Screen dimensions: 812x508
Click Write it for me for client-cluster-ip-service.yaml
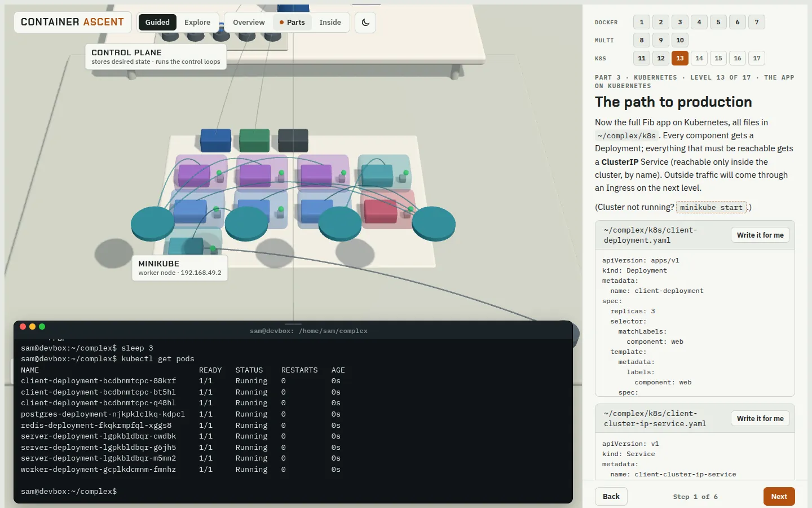pyautogui.click(x=760, y=418)
